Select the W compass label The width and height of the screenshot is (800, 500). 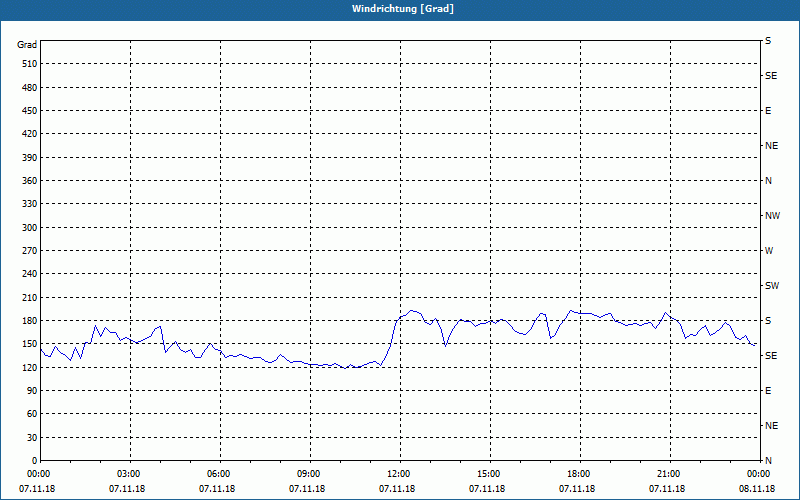tap(769, 251)
